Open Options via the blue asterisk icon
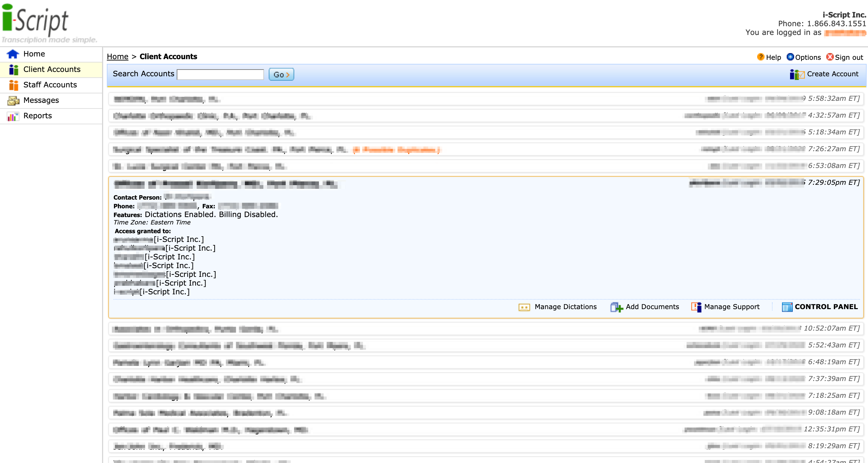This screenshot has height=463, width=868. pos(790,57)
